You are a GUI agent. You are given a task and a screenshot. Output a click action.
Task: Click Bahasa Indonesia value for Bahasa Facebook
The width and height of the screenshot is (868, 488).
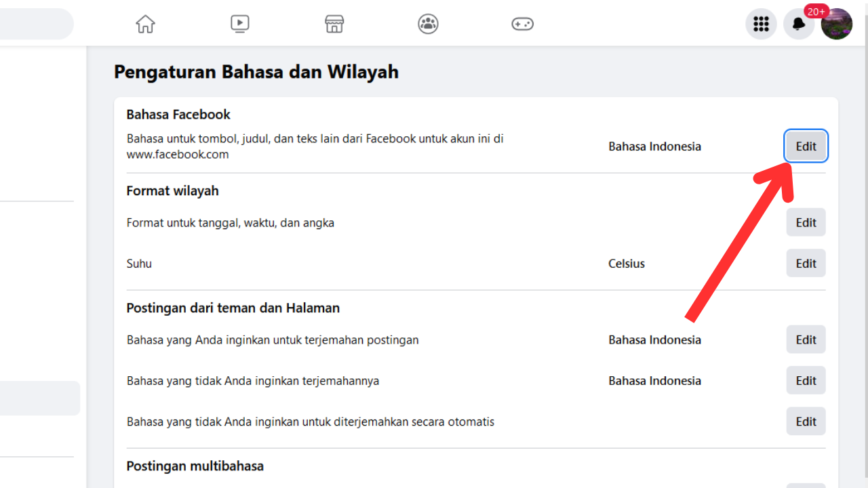pos(655,146)
